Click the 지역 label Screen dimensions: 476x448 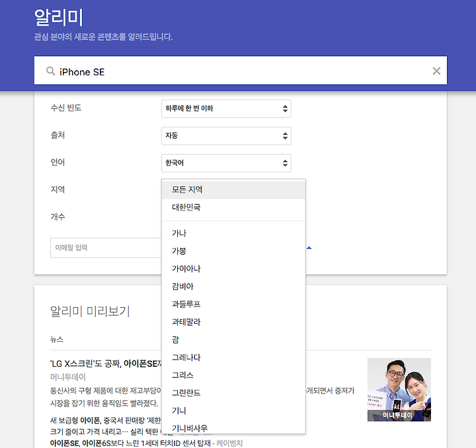point(58,190)
